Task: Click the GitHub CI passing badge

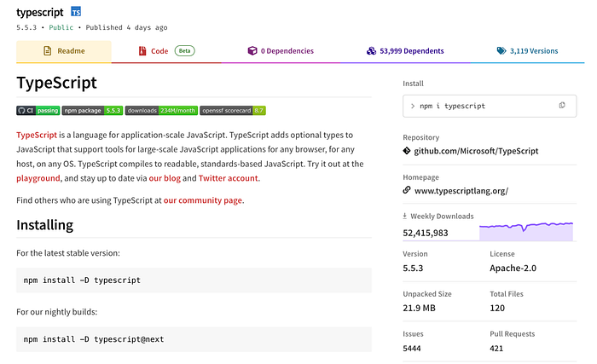Action: click(38, 111)
